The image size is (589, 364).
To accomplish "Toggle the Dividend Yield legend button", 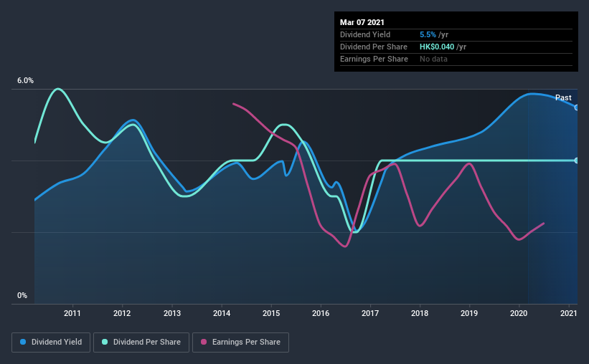I will point(51,343).
